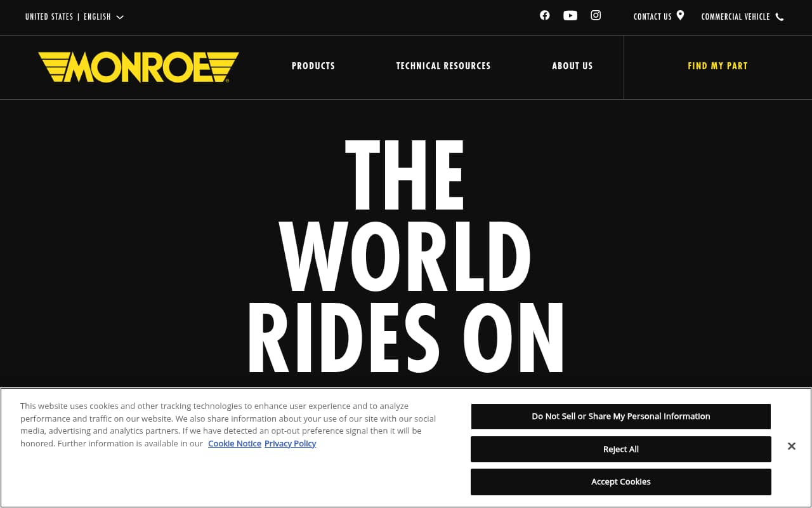Click Do Not Sell or Share My Personal Information

pyautogui.click(x=620, y=416)
